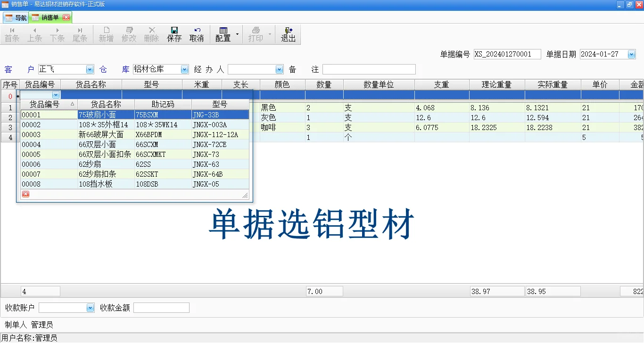Jump to first record with 首条 icon

tap(12, 33)
